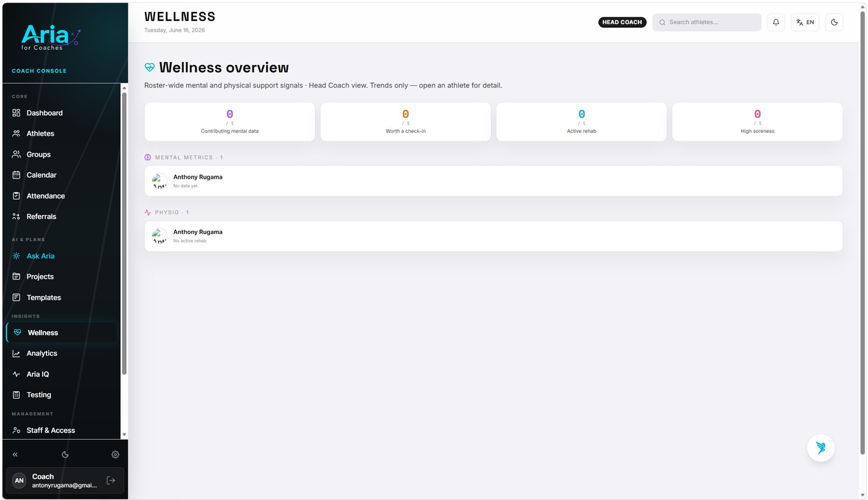Viewport: 868px width, 500px height.
Task: Click the 'COACH CONSOLE' label
Action: point(39,71)
